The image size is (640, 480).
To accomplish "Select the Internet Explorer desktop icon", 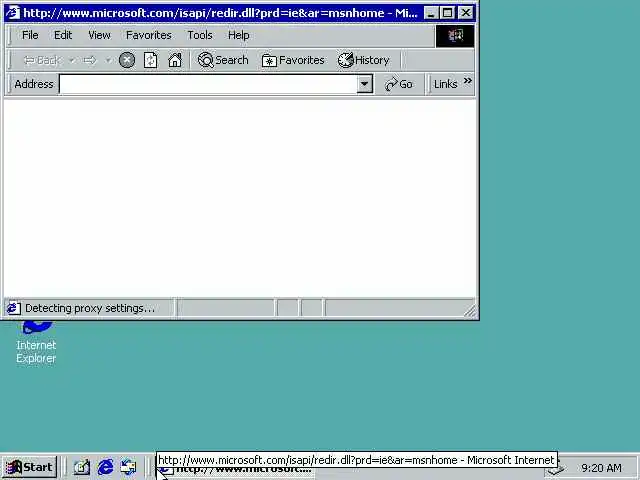I will 36,343.
